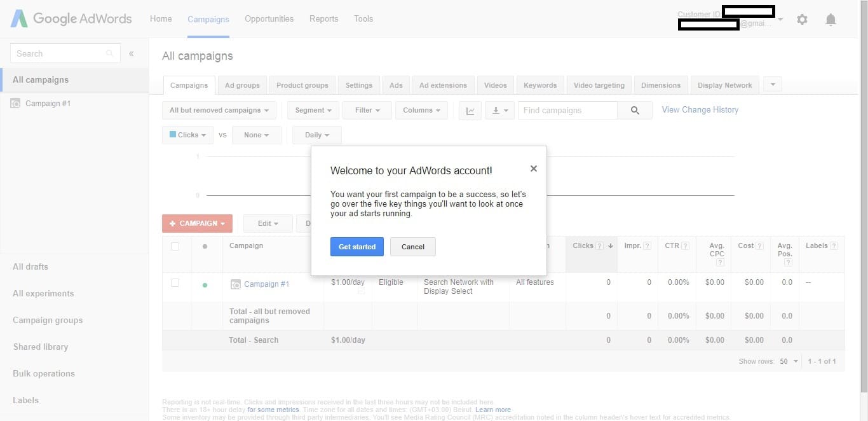The height and width of the screenshot is (421, 868).
Task: Go to Home in top navigation
Action: pyautogui.click(x=161, y=19)
